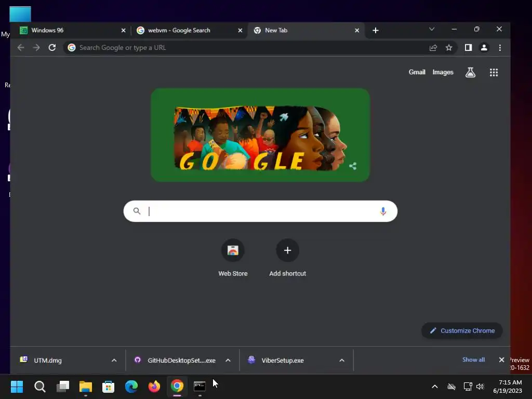Open Chrome three-dot menu
This screenshot has height=399, width=532.
(x=500, y=48)
